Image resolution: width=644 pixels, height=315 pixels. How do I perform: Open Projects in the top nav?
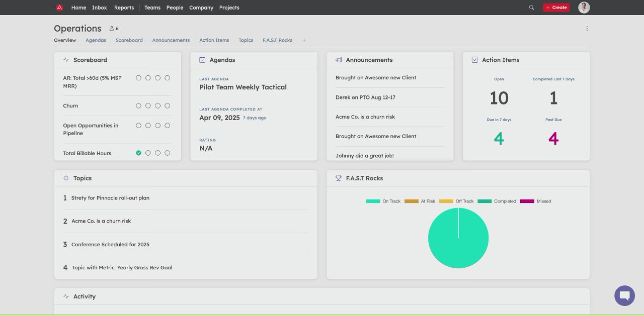pyautogui.click(x=229, y=8)
